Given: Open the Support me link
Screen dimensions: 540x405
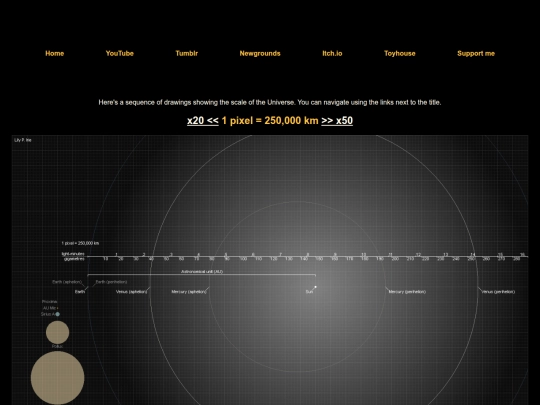Looking at the screenshot, I should 476,53.
